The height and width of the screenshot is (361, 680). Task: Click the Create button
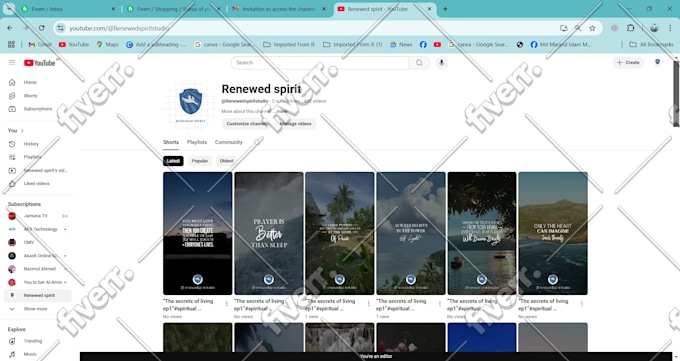pyautogui.click(x=628, y=62)
